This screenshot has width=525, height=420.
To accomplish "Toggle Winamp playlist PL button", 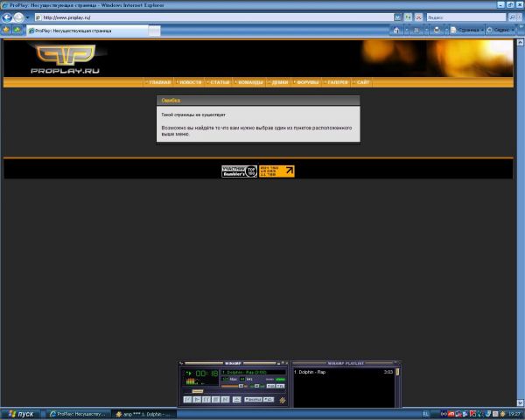I will tap(280, 386).
